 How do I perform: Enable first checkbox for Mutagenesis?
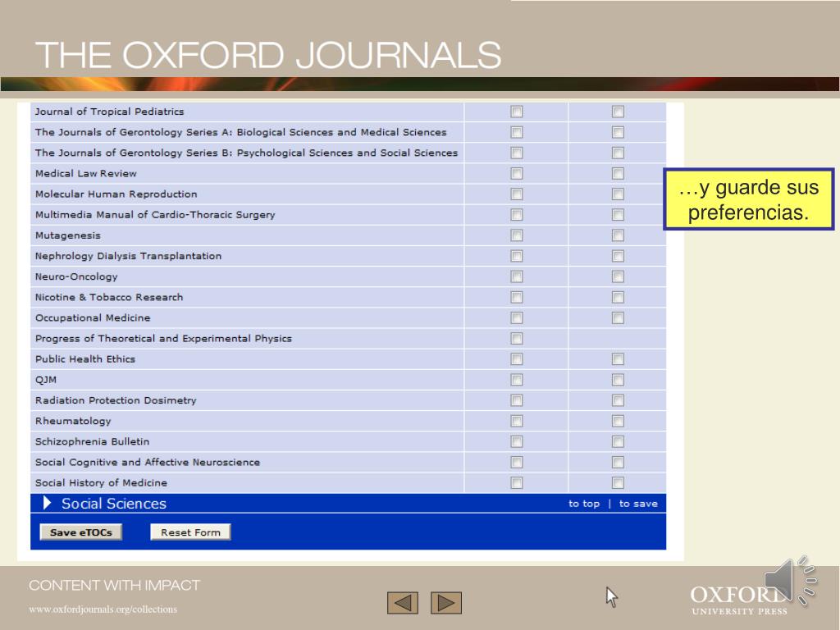[517, 235]
